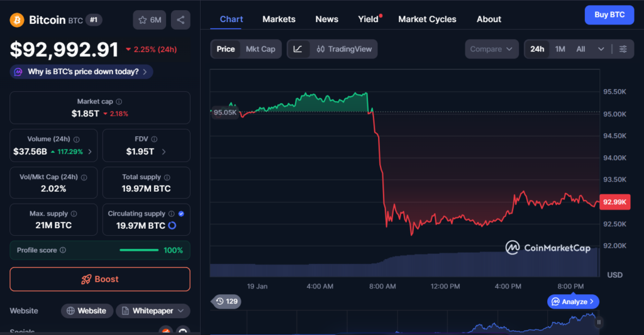This screenshot has width=644, height=335.
Task: Open the Compare dropdown
Action: tap(492, 49)
